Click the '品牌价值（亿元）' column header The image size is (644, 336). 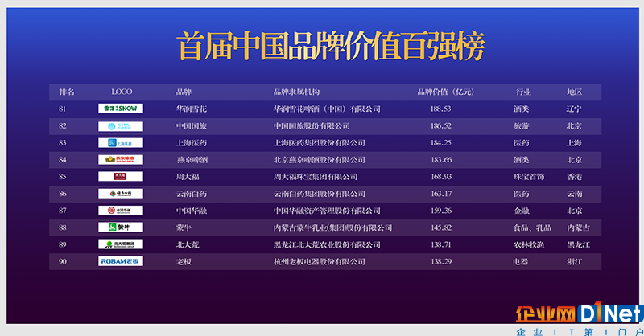click(x=446, y=92)
